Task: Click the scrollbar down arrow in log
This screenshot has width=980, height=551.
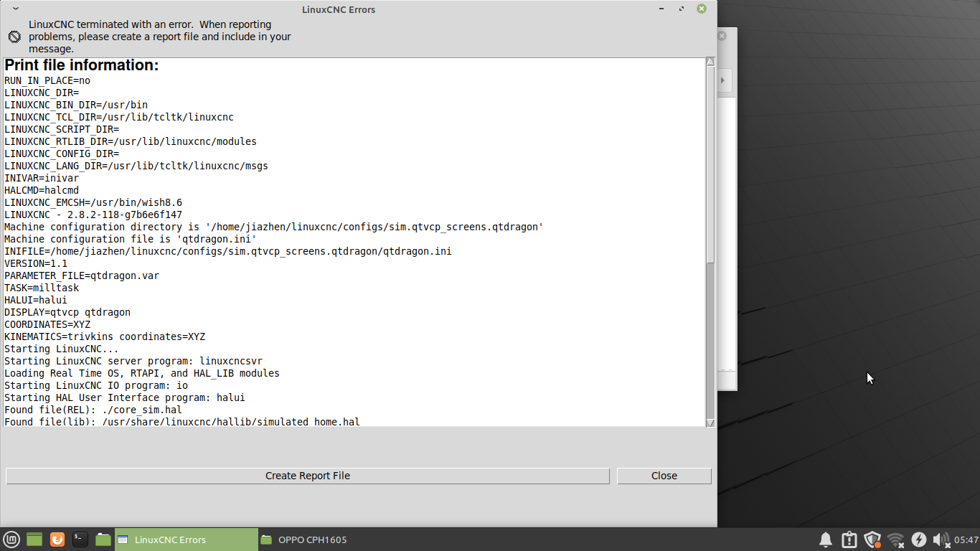Action: tap(710, 423)
